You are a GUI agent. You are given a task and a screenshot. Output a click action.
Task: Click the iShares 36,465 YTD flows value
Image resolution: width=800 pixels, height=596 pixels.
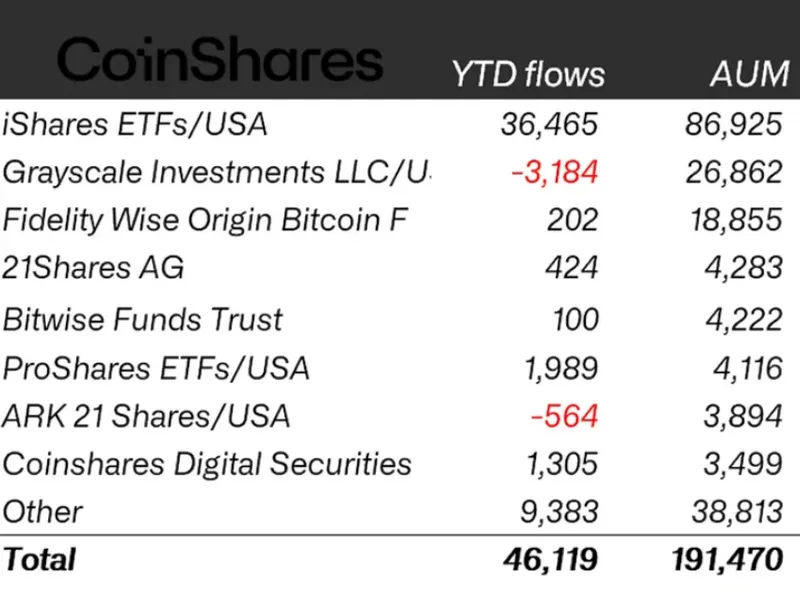point(549,124)
